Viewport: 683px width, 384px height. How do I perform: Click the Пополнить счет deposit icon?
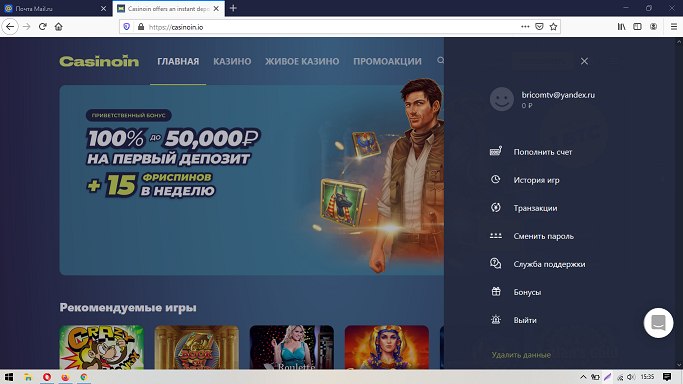[496, 151]
